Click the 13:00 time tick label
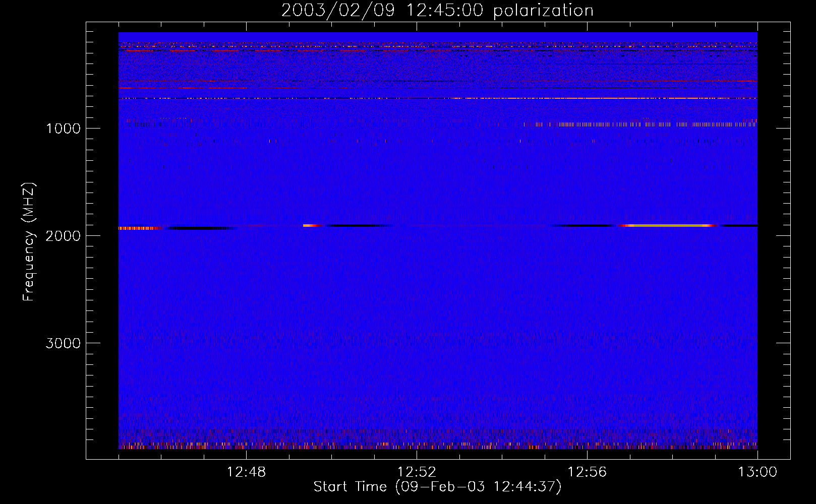Viewport: 816px width, 504px height. coord(757,472)
